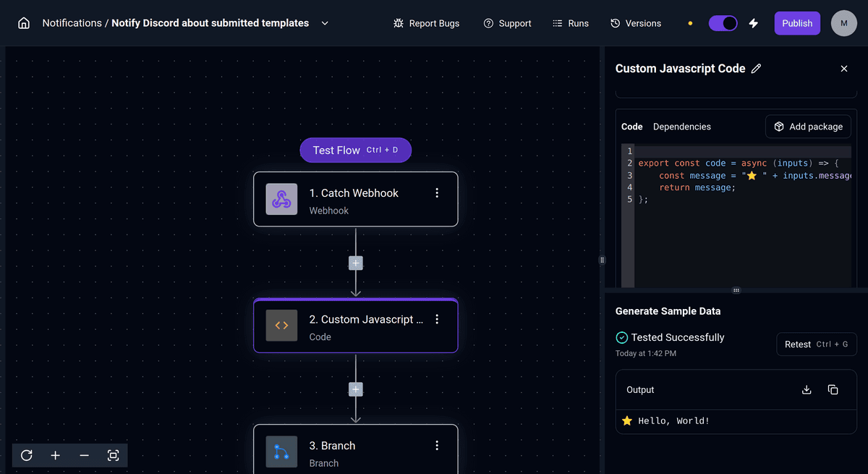Open Versions history
Image resolution: width=868 pixels, height=474 pixels.
point(636,23)
